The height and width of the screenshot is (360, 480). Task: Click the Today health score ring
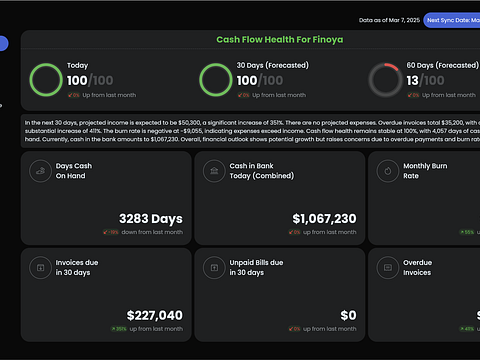click(46, 80)
